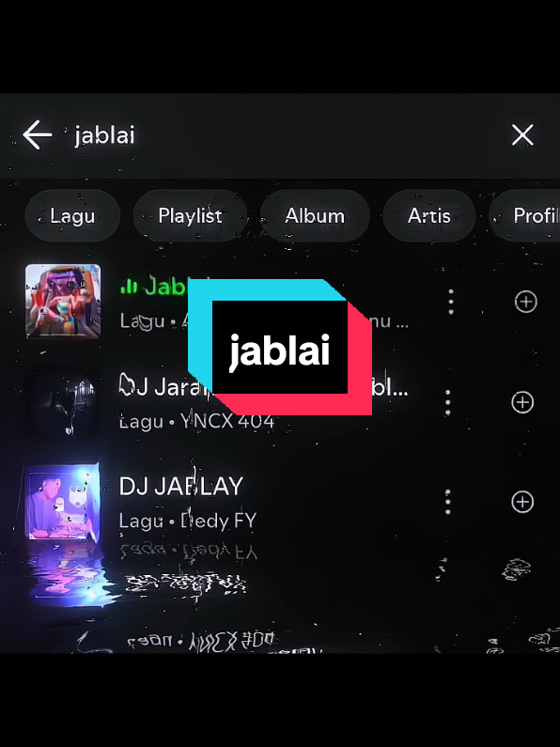Open the three-dot menu for the YNCX 404 song
The width and height of the screenshot is (560, 747).
pos(447,402)
